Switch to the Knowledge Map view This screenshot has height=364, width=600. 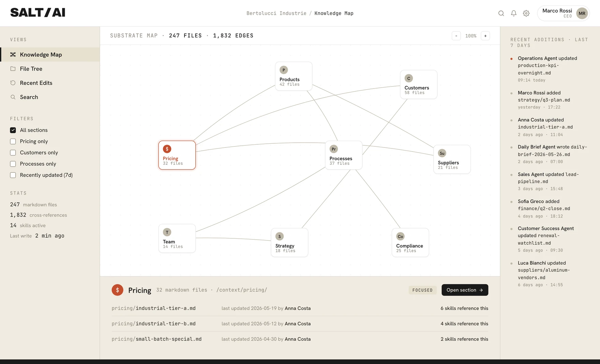[x=50, y=54]
